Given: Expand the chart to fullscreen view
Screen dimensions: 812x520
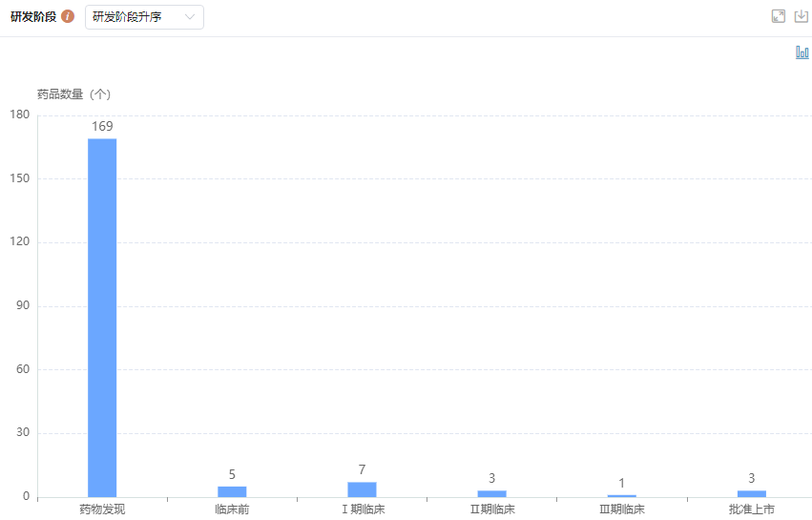Looking at the screenshot, I should 779,16.
